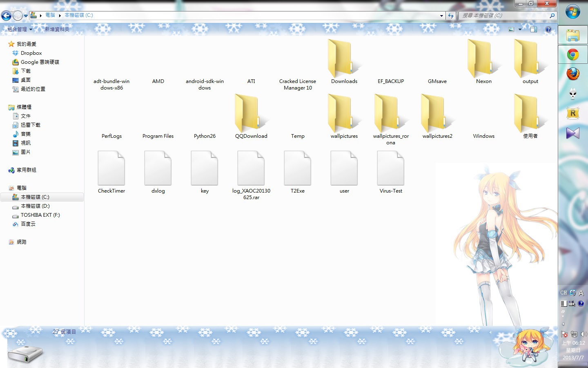This screenshot has height=368, width=588.
Task: Open Action Center flag tray icon
Action: [x=564, y=334]
